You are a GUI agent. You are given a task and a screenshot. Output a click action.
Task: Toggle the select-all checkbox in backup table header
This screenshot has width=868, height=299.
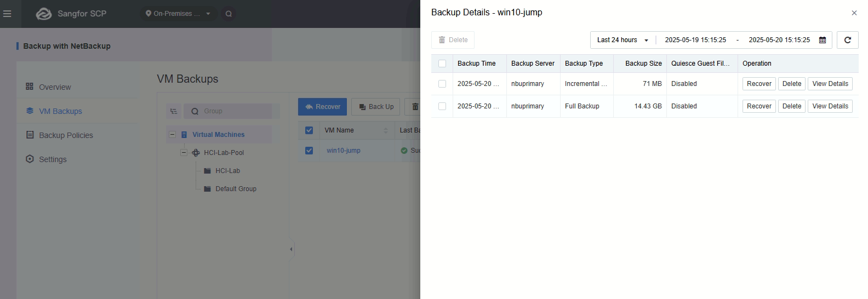point(442,64)
